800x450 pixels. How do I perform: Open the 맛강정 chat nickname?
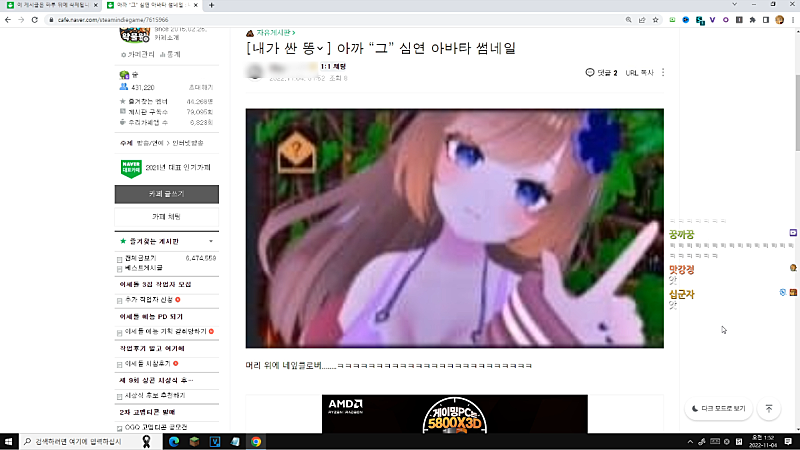point(682,269)
